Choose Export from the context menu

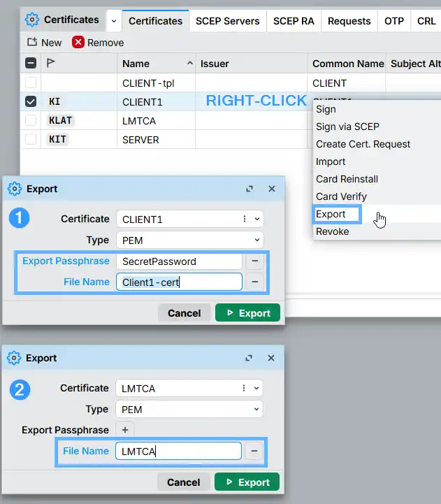(x=377, y=214)
